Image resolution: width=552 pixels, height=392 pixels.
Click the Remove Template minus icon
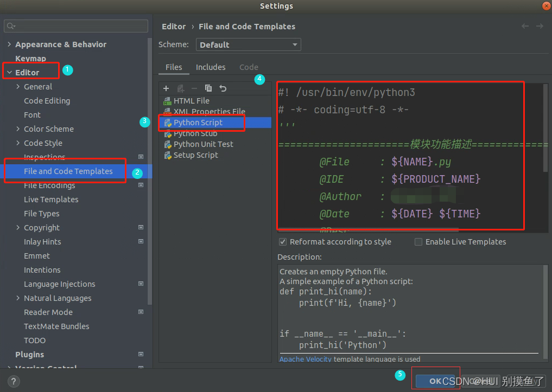[x=194, y=88]
